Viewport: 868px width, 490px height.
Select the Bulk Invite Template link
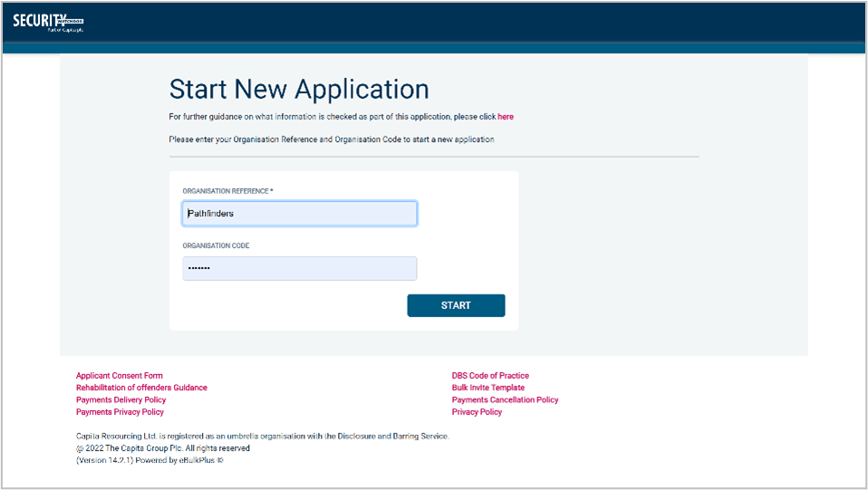488,388
